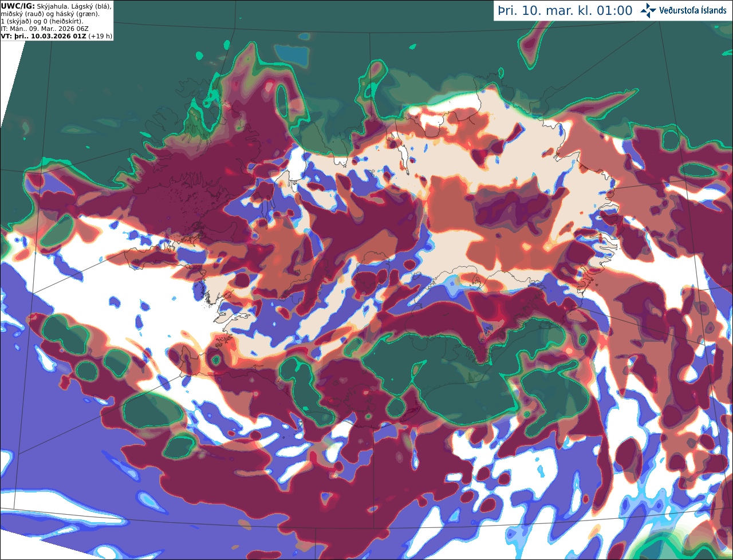Click legend line '1 (skýjað) og 0 (heiðskírt).'
This screenshot has height=560, width=733.
(x=42, y=21)
